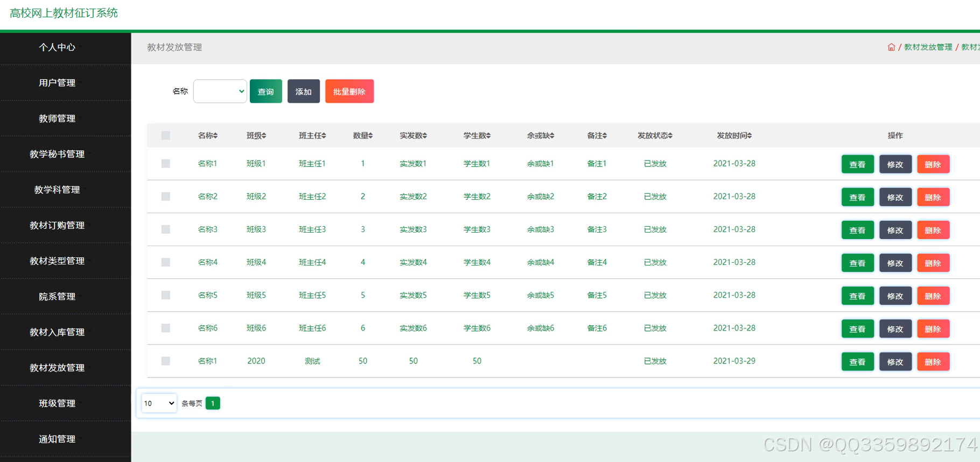The image size is (980, 462).
Task: Toggle the select-all checkbox in table header
Action: [x=166, y=136]
